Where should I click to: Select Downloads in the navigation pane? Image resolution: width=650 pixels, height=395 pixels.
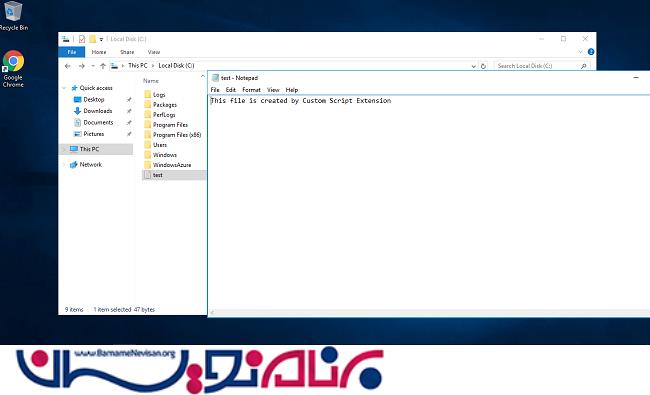pos(97,111)
